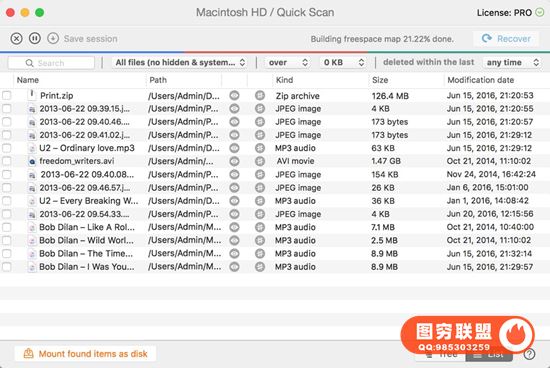Click the Save session download icon
Viewport: 550px width, 368px height.
[53, 38]
